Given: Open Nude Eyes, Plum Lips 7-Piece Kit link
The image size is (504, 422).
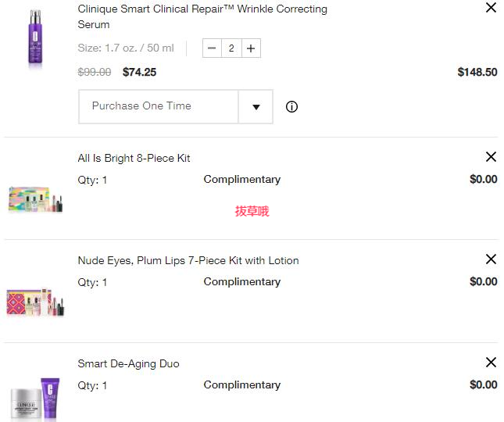Looking at the screenshot, I should coord(188,260).
